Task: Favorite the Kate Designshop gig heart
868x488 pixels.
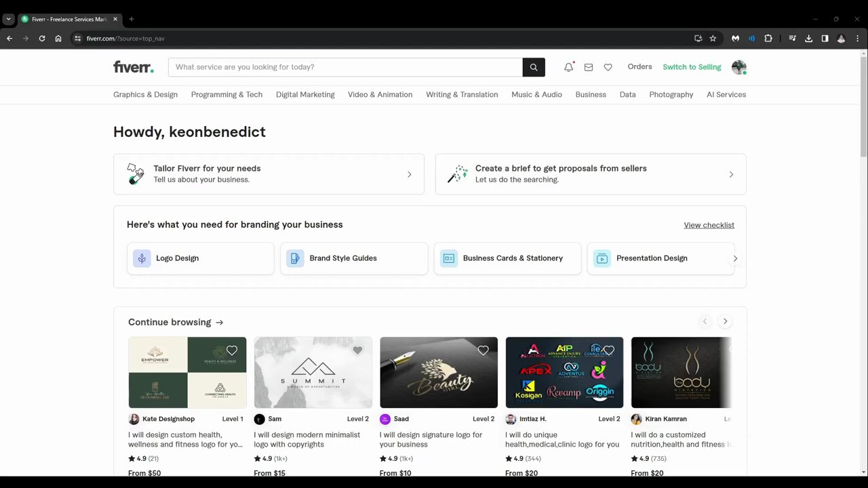Action: tap(232, 350)
